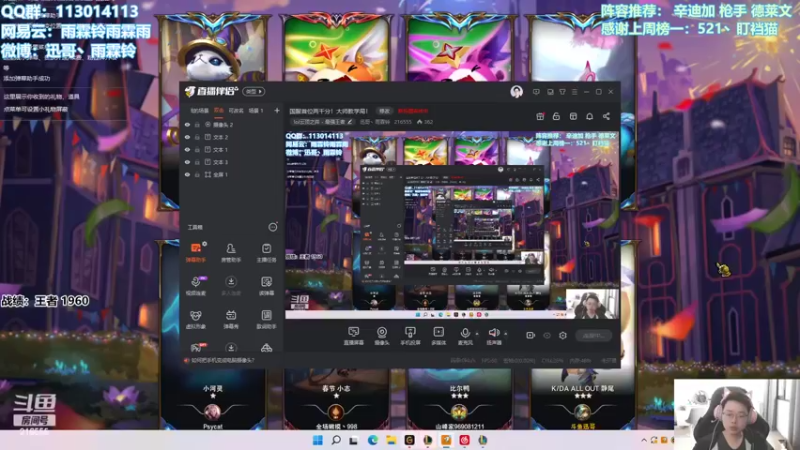Image resolution: width=800 pixels, height=450 pixels.
Task: Open taskbar Search
Action: pos(336,440)
